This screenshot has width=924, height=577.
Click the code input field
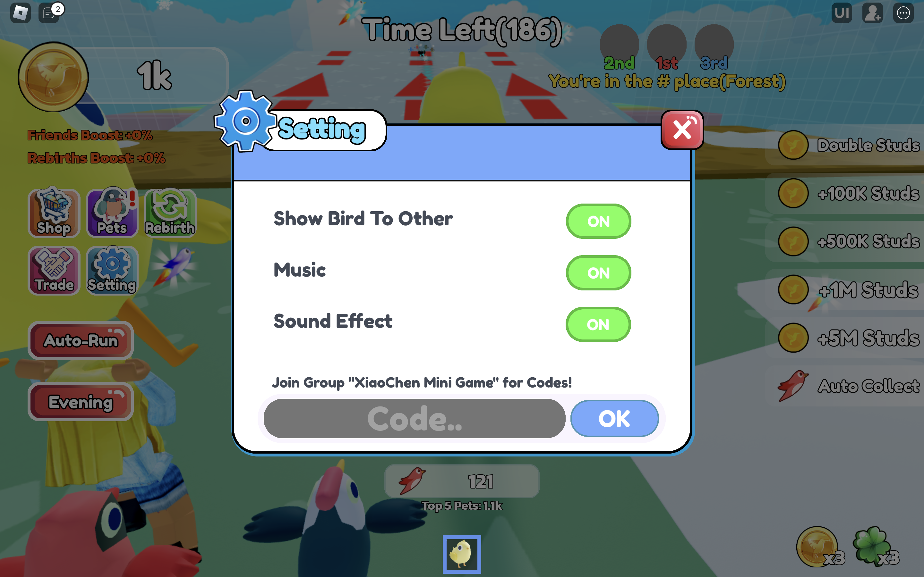(415, 418)
